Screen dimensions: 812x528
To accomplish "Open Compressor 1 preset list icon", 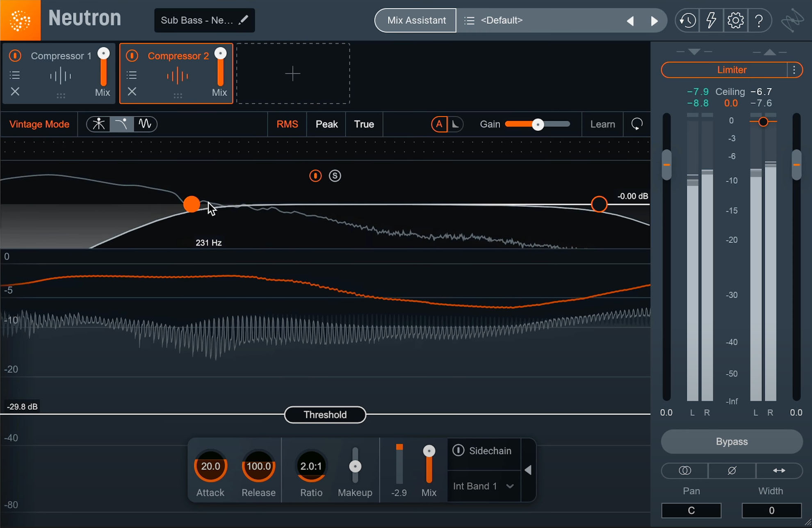I will (x=15, y=75).
